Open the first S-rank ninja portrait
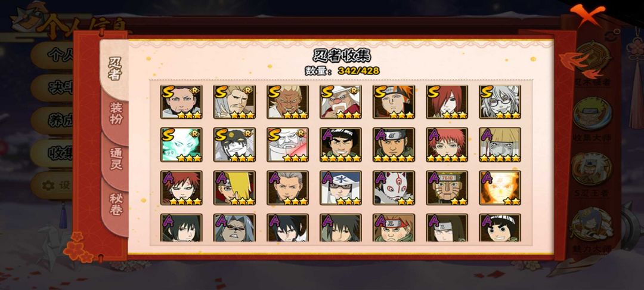The image size is (644, 290). pyautogui.click(x=181, y=102)
